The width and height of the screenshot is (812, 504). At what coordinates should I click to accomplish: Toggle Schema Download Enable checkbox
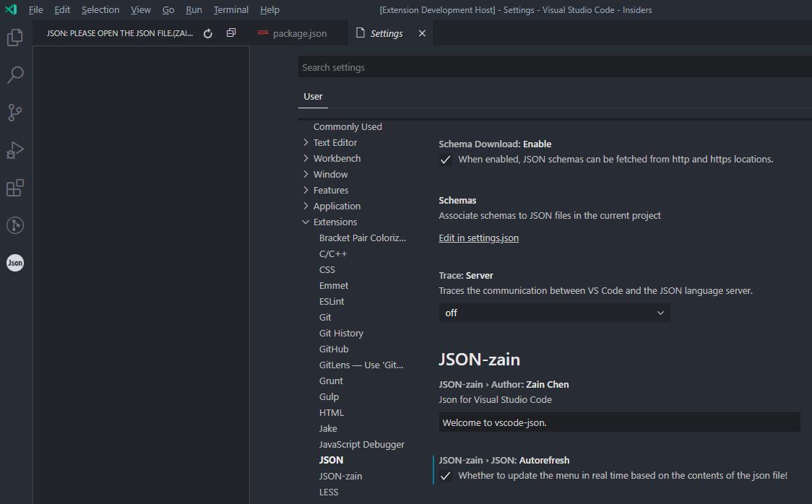point(445,160)
